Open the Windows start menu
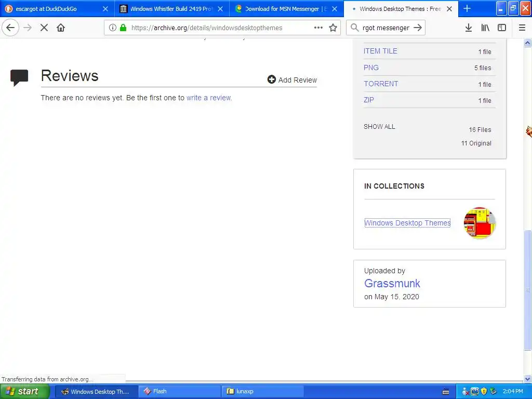Viewport: 532px width, 399px height. 24,392
